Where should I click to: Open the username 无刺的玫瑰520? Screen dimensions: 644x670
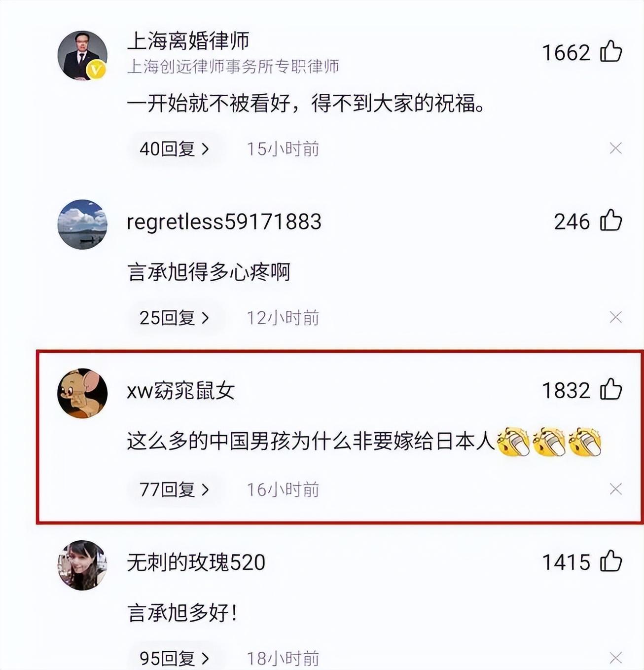click(x=196, y=562)
